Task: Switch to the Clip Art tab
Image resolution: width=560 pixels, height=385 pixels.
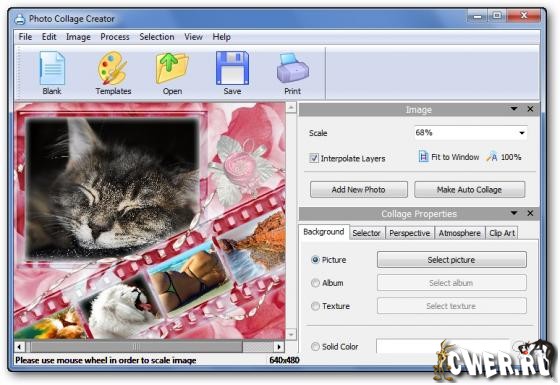Action: pos(502,233)
